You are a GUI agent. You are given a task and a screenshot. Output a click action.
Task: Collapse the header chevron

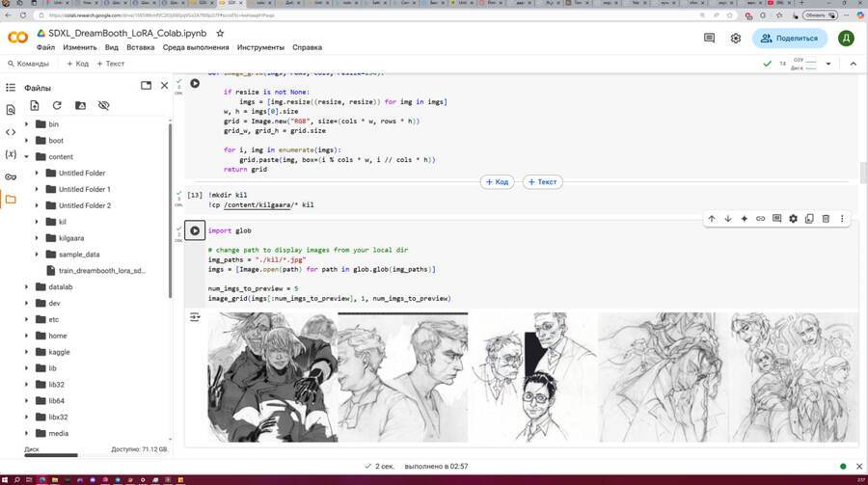[x=854, y=64]
